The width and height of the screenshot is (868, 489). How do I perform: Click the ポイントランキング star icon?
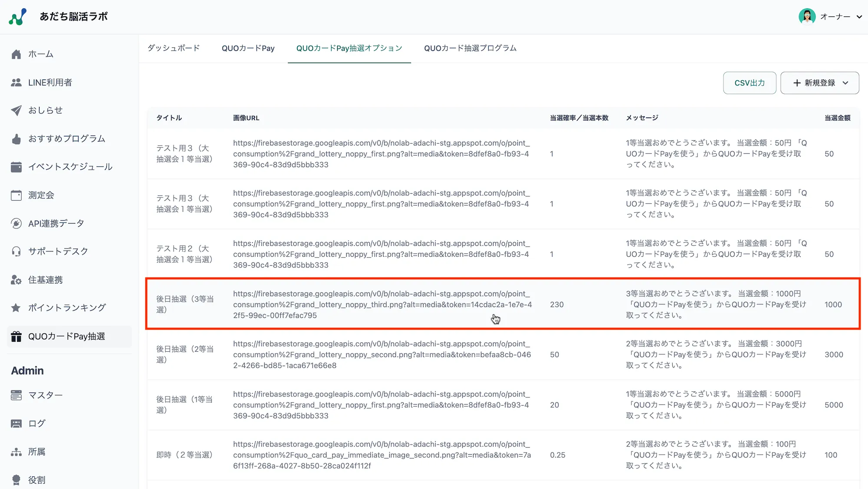tap(16, 308)
